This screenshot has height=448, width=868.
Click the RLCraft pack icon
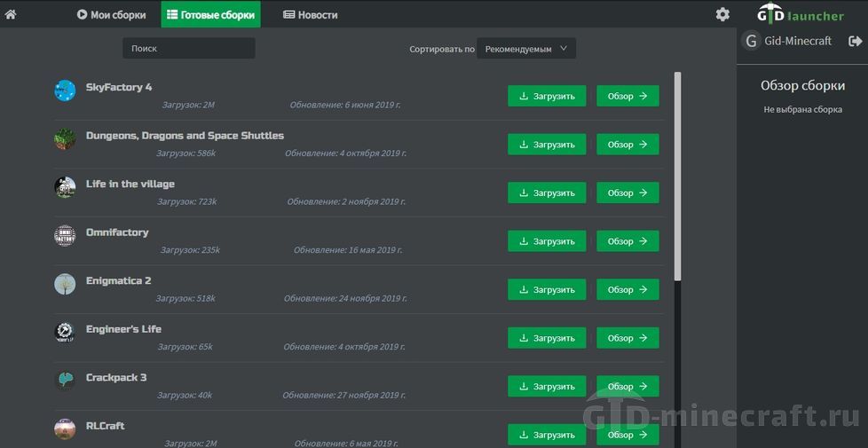(65, 429)
